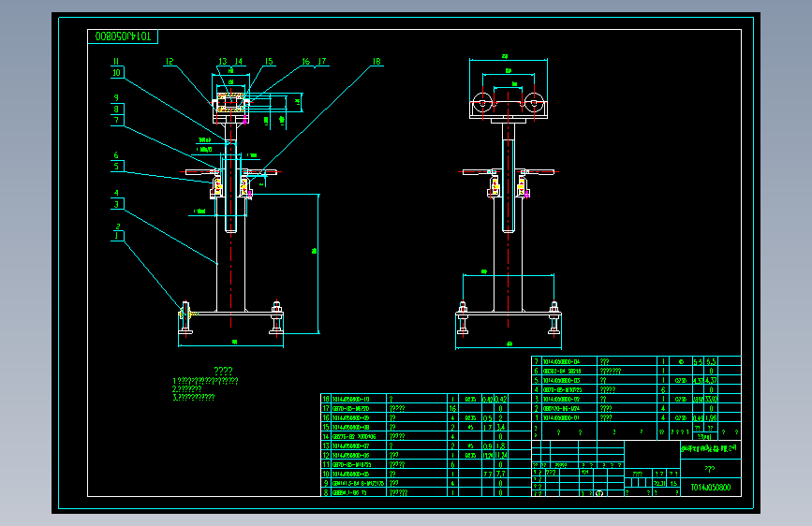The width and height of the screenshot is (812, 526).
Task: Pick balloon callout number 8
Action: [116, 109]
